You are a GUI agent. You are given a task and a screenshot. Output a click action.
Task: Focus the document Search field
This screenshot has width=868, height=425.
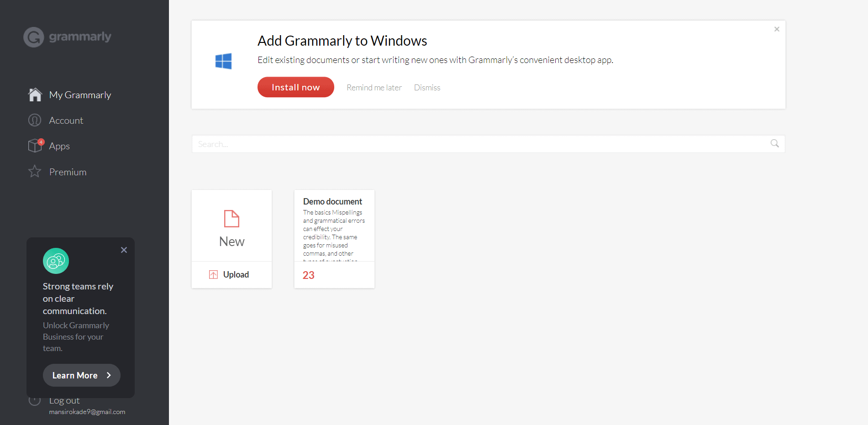point(479,144)
